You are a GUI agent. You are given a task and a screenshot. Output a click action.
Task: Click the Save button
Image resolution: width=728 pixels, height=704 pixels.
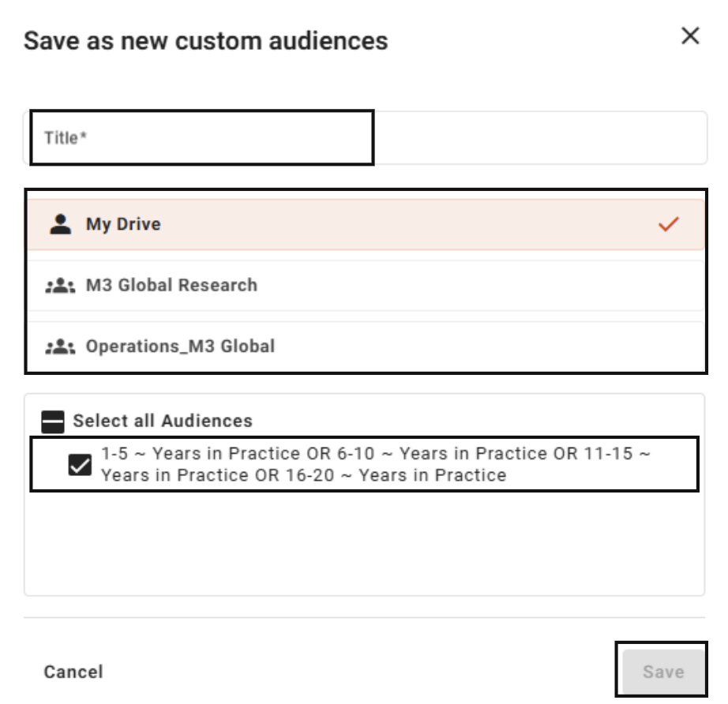[x=663, y=671]
